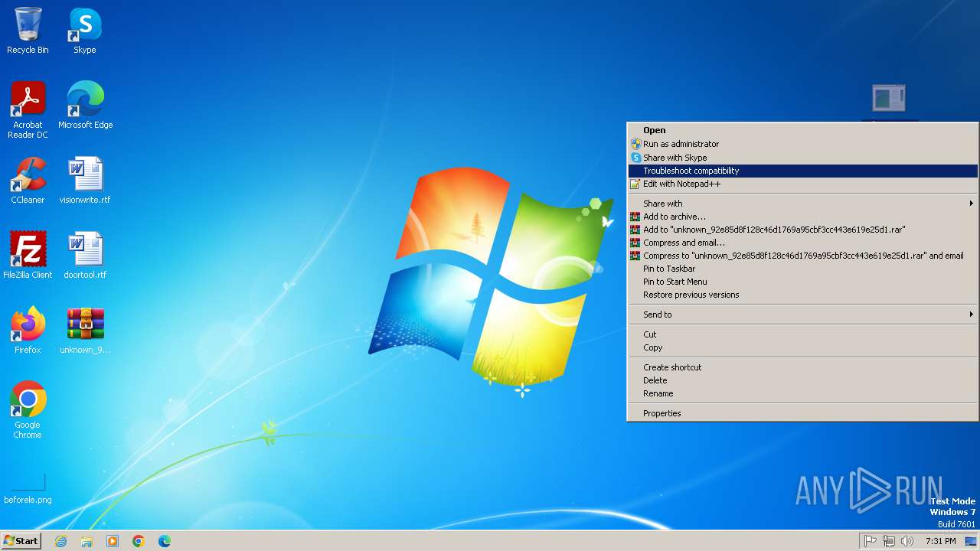Select the Google Chrome desktop shortcut
The height and width of the screenshot is (551, 980).
click(28, 409)
